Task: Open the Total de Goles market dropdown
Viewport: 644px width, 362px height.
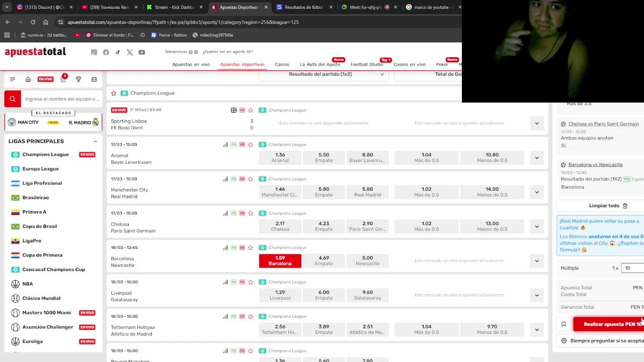Action: (428, 74)
